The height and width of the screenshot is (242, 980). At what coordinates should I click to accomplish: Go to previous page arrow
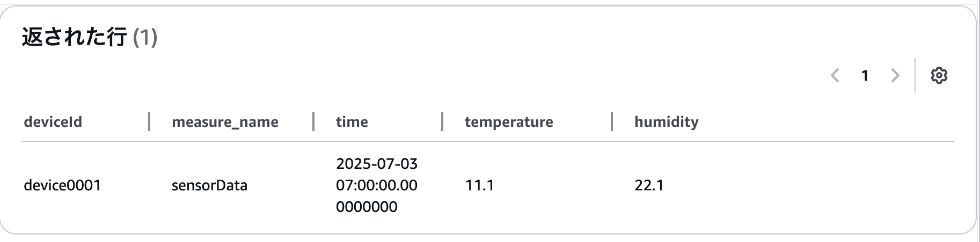pyautogui.click(x=835, y=75)
